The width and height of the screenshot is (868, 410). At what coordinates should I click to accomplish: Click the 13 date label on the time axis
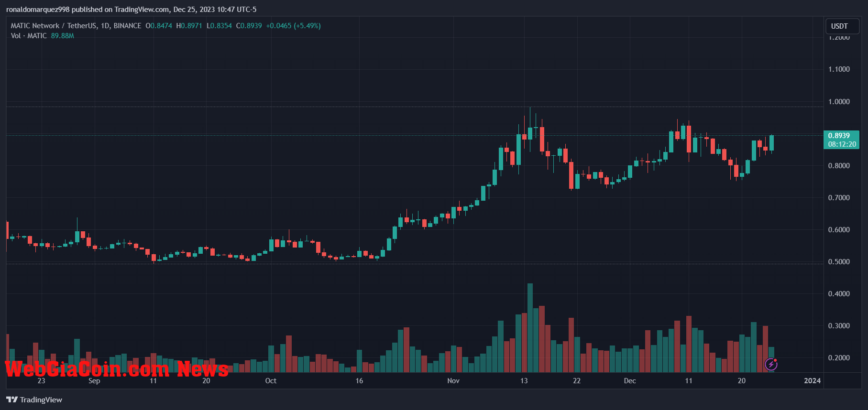[524, 381]
